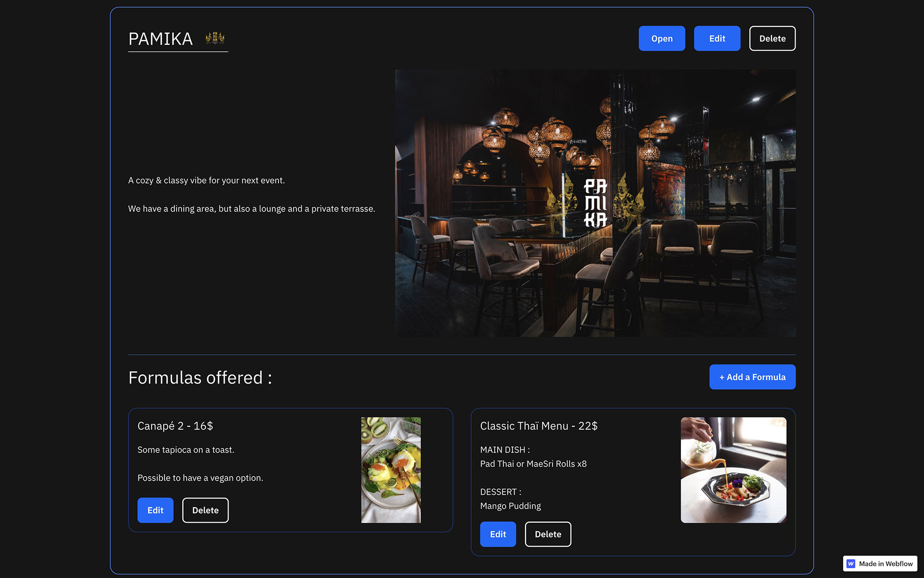Delete the Classic Thaï Menu formula

[548, 534]
